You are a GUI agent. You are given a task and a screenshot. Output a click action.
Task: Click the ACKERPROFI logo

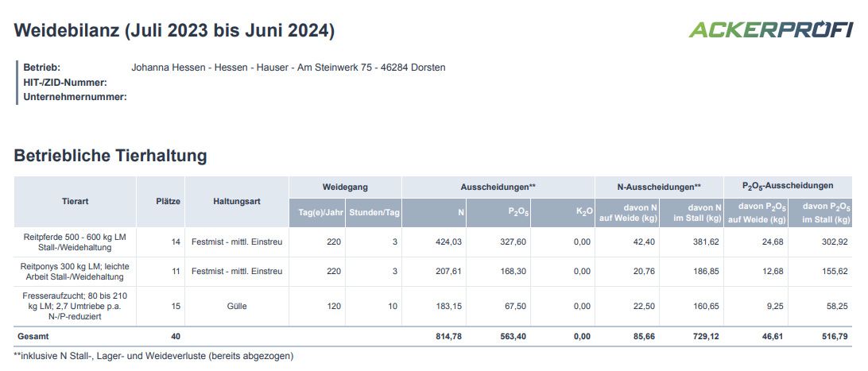tap(770, 29)
